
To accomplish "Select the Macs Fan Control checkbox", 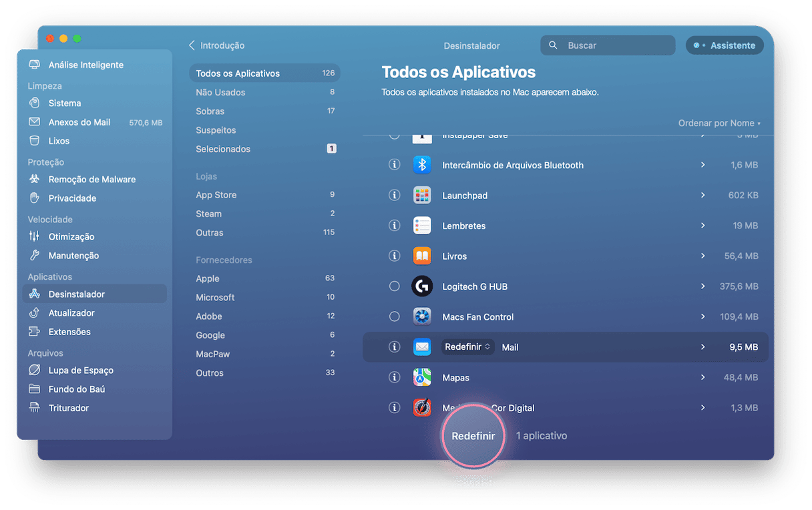I will coord(395,317).
